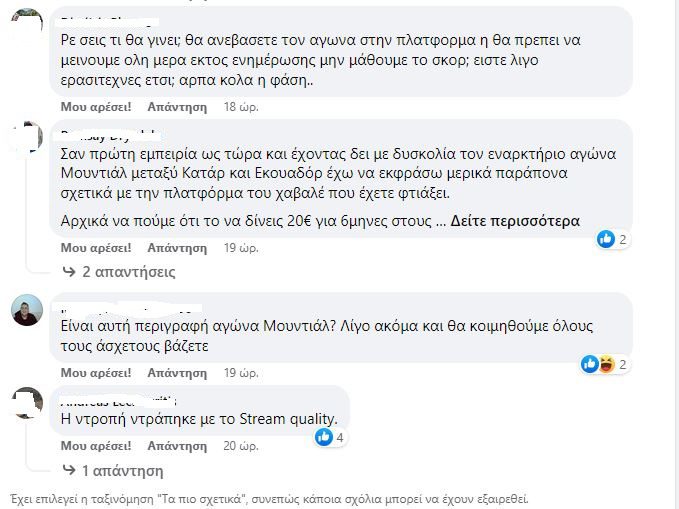Click the reaction count 4 on the Stream quality comment
The image size is (679, 509).
tap(340, 438)
